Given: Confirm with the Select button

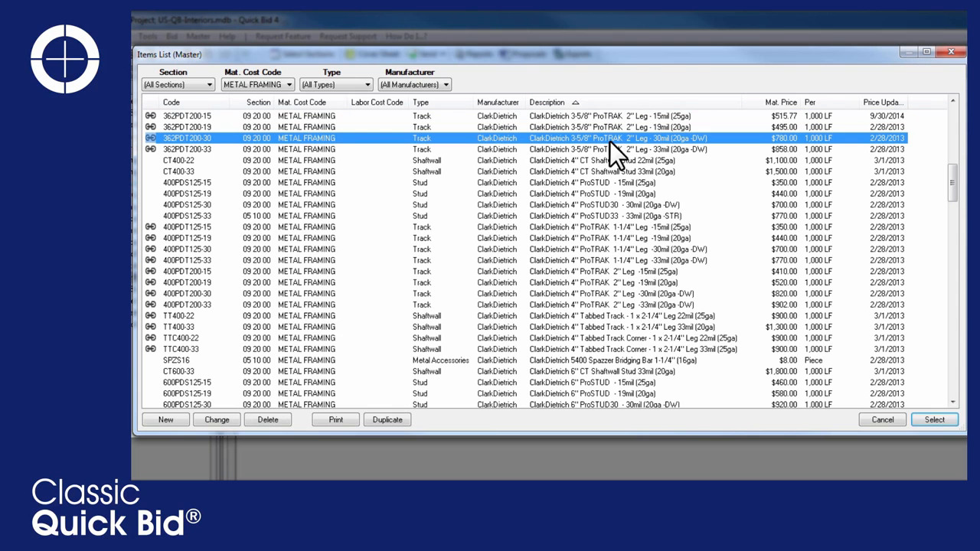Looking at the screenshot, I should (x=935, y=419).
